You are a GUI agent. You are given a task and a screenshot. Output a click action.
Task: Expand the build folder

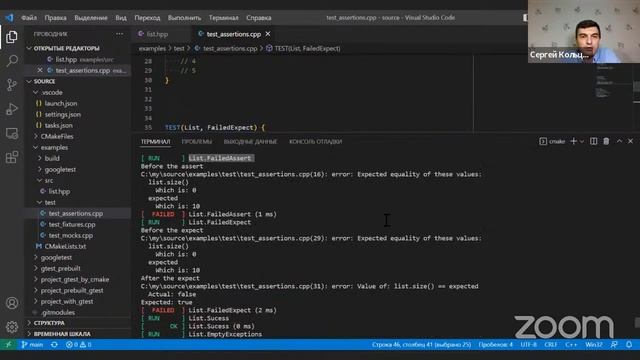(x=52, y=158)
